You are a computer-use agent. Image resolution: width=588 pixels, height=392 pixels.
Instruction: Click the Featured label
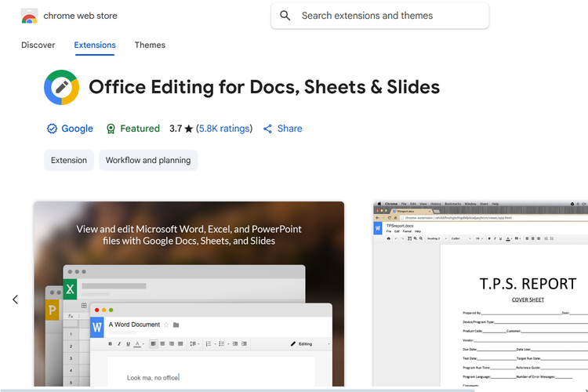(x=140, y=129)
